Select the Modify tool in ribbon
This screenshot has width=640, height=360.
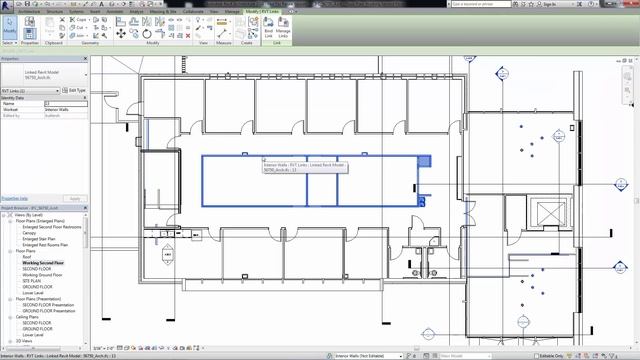click(9, 27)
